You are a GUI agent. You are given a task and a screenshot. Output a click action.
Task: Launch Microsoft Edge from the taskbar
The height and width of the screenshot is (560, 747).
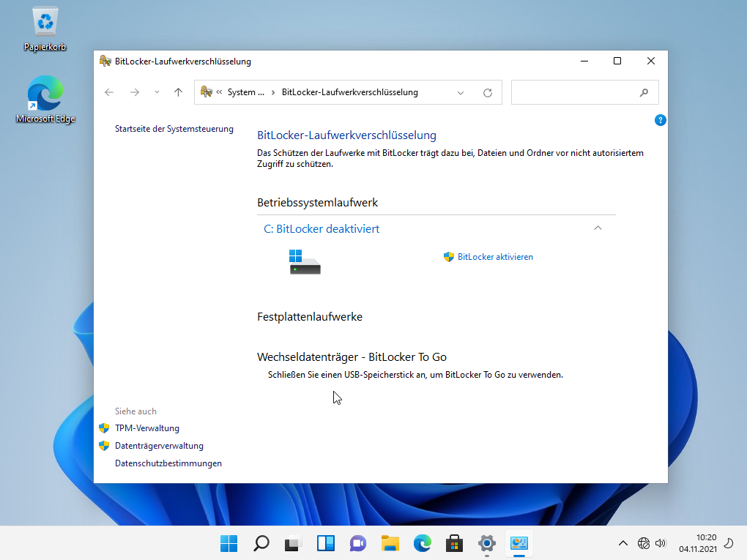point(423,543)
